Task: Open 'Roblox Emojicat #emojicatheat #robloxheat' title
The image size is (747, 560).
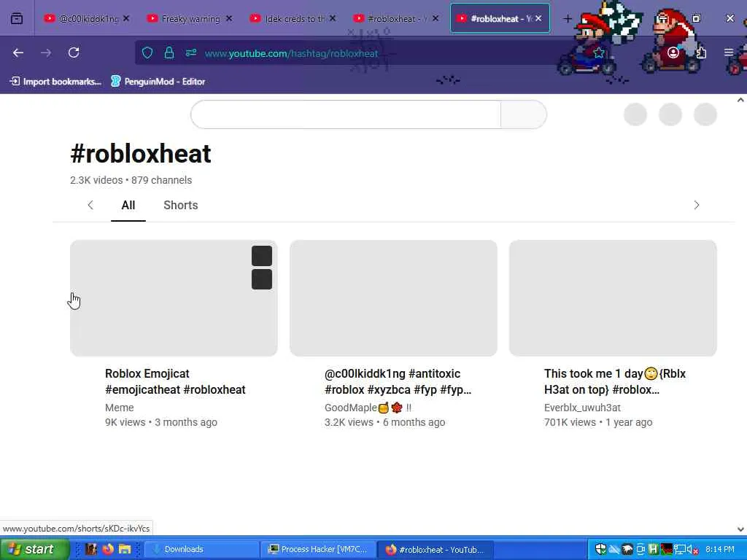Action: click(175, 381)
